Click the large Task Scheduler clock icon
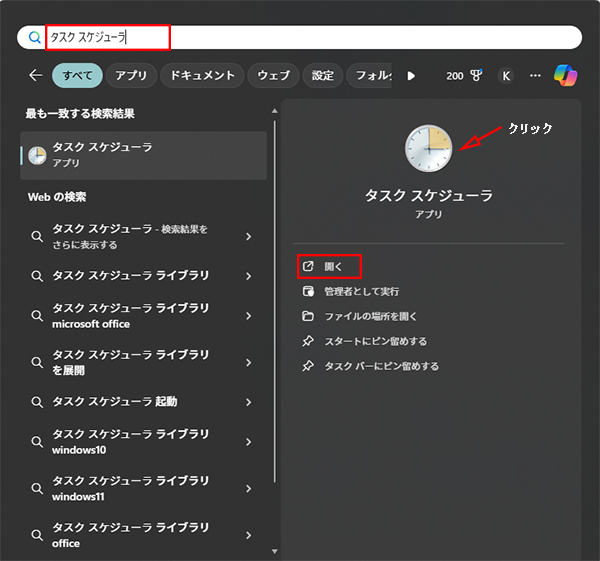This screenshot has width=600, height=561. pos(429,148)
